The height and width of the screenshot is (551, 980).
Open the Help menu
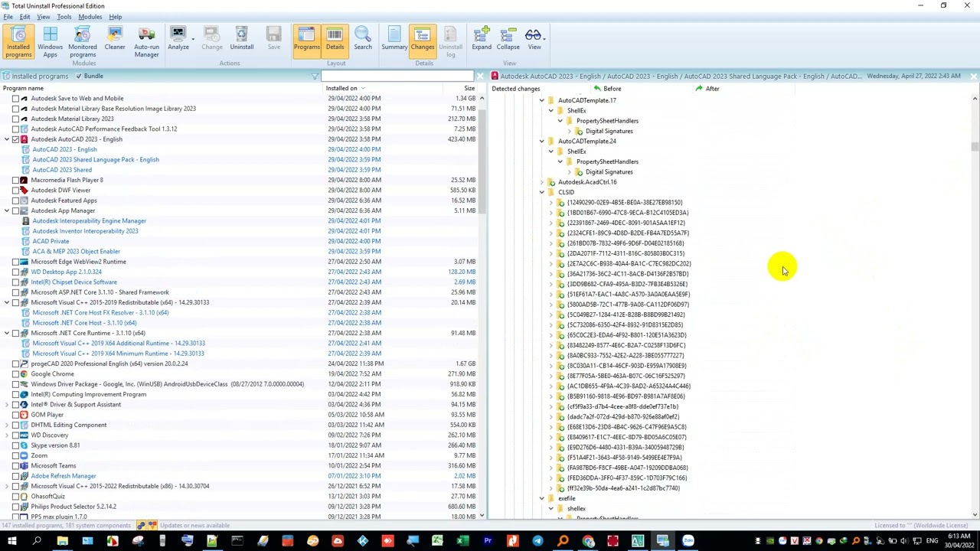(x=115, y=17)
